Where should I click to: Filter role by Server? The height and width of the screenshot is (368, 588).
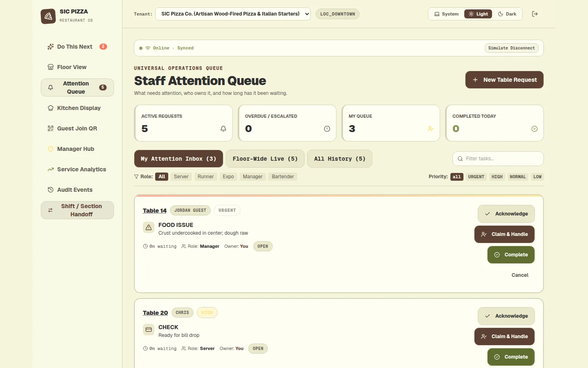(x=181, y=177)
